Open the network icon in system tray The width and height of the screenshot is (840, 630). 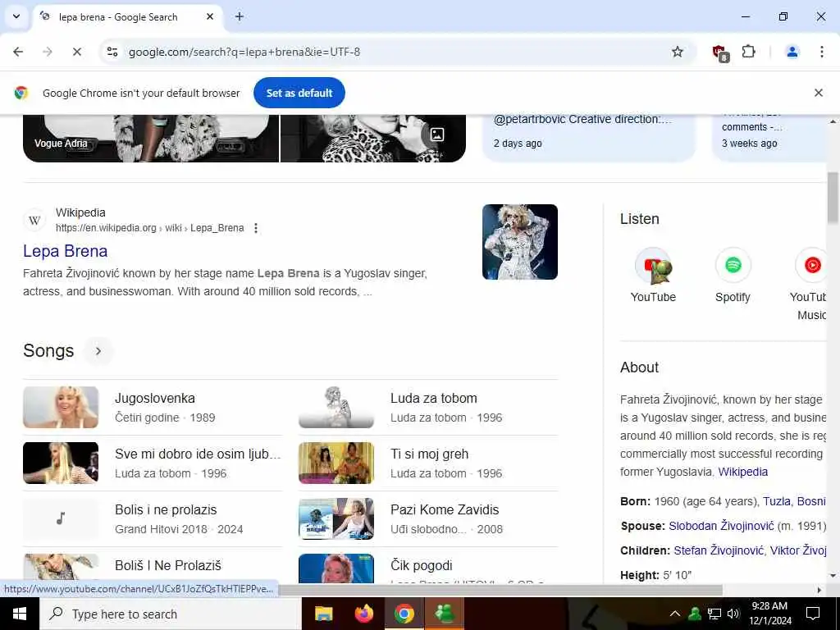coord(714,614)
